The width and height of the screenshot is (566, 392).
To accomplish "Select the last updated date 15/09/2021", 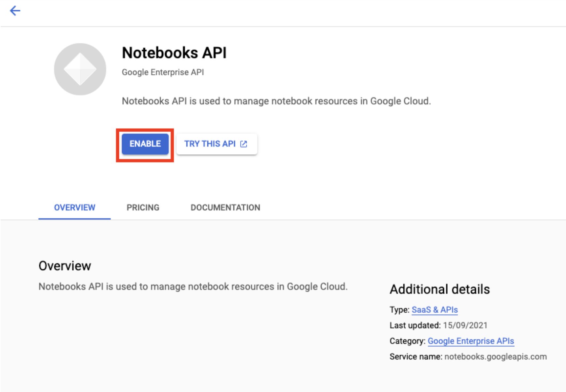I will pos(465,325).
